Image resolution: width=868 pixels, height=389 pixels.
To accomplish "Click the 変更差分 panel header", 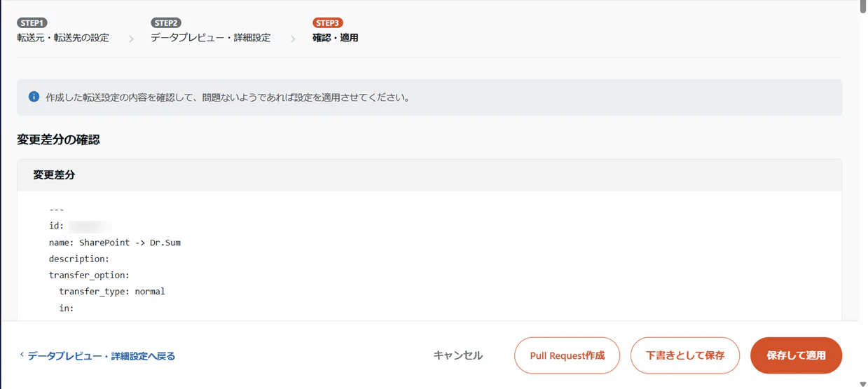I will (x=429, y=175).
